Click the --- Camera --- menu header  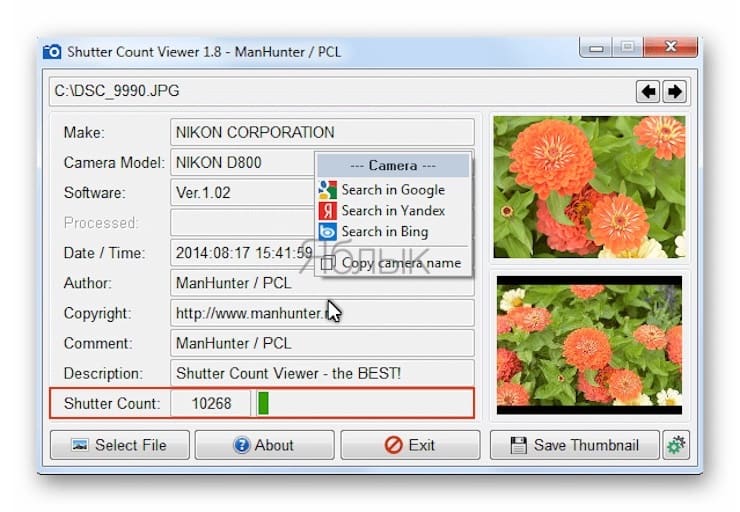tap(393, 166)
